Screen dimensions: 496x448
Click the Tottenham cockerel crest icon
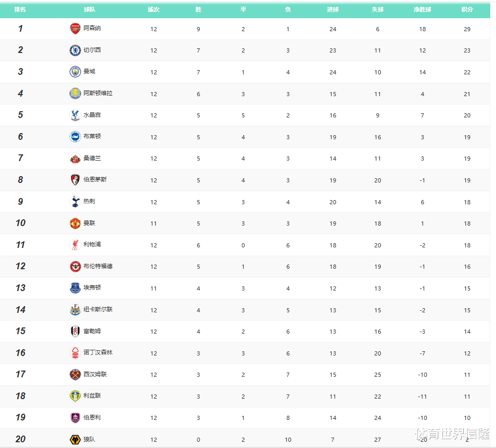(75, 202)
